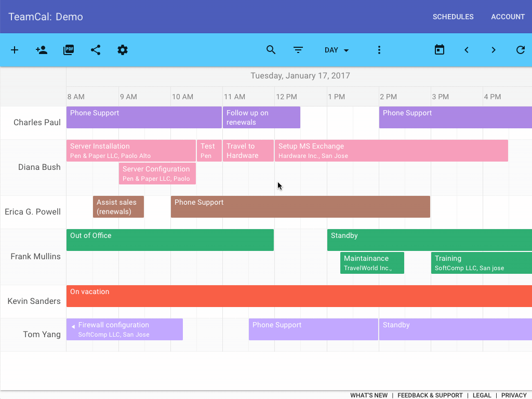Click the add person icon
The height and width of the screenshot is (399, 532).
tap(42, 50)
